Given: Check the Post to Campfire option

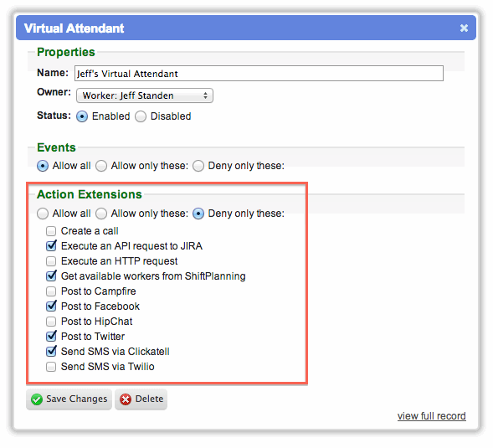Looking at the screenshot, I should point(51,291).
